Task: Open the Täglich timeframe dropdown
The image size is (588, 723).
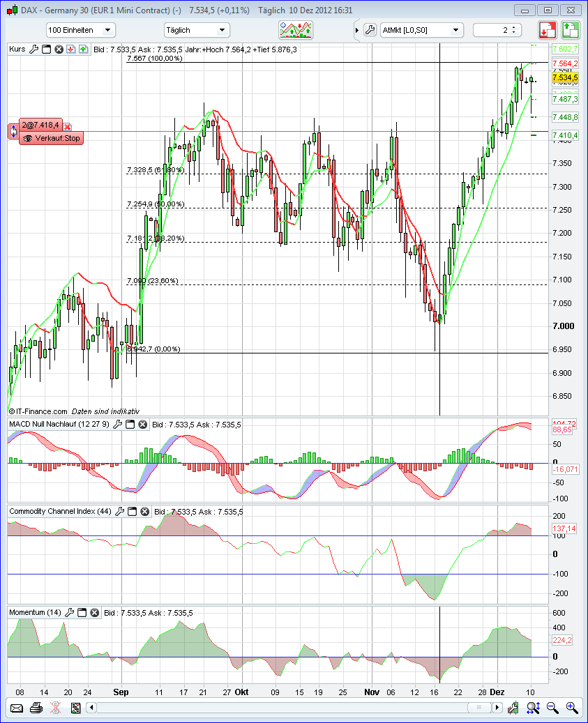Action: [197, 30]
